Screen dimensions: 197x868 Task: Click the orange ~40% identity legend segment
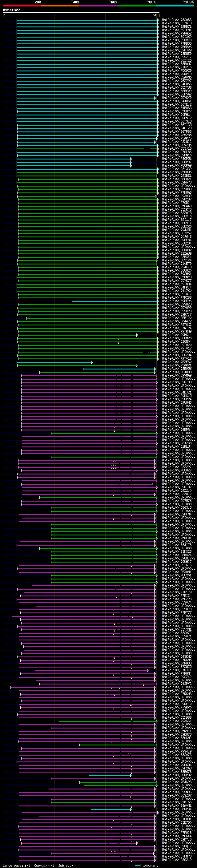coord(60,6)
